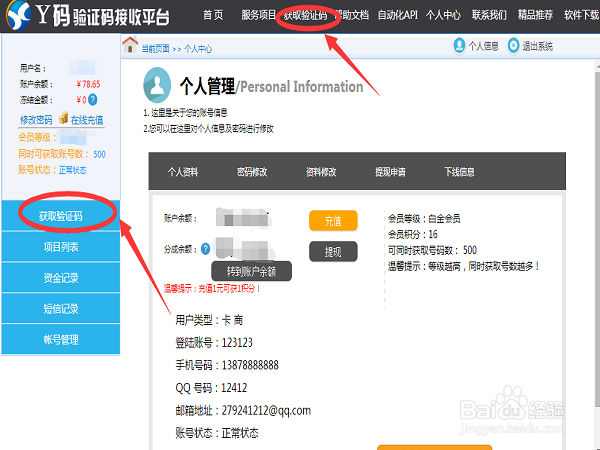Click the orange 充值 button
The width and height of the screenshot is (600, 450).
pos(333,221)
